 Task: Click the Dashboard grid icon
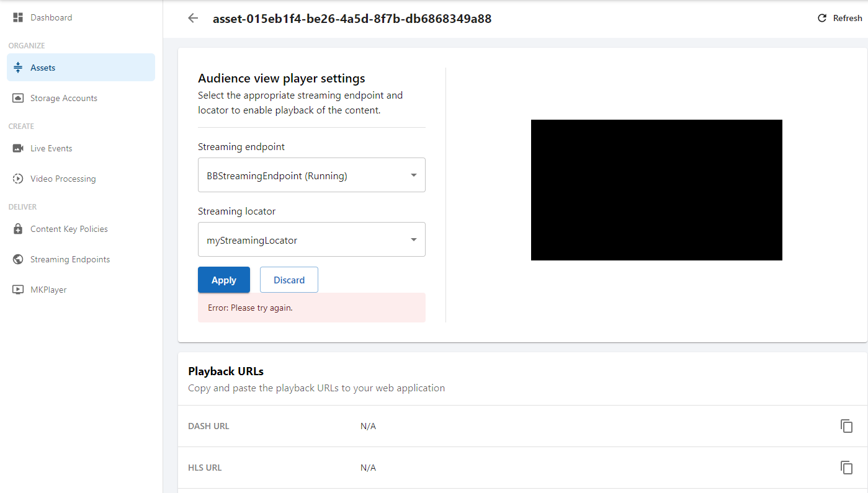[18, 17]
